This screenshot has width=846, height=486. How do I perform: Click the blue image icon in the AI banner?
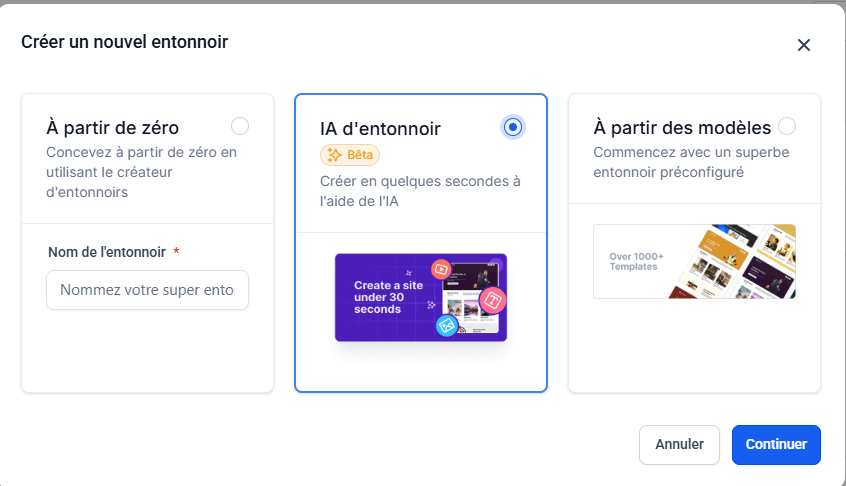[446, 325]
